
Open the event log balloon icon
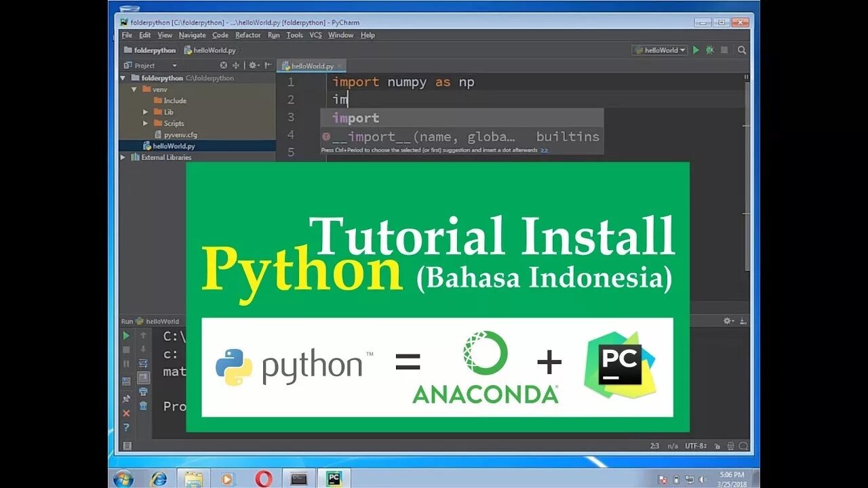743,446
